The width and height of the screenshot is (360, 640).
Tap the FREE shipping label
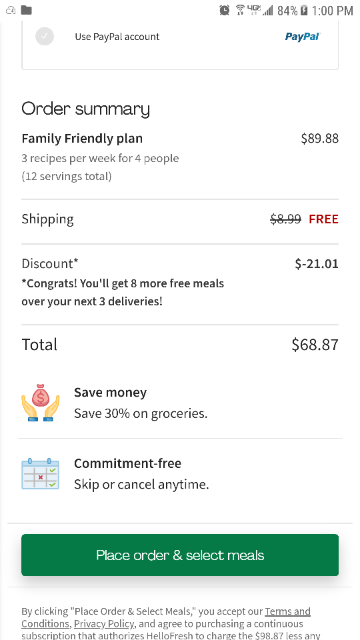pyautogui.click(x=323, y=219)
